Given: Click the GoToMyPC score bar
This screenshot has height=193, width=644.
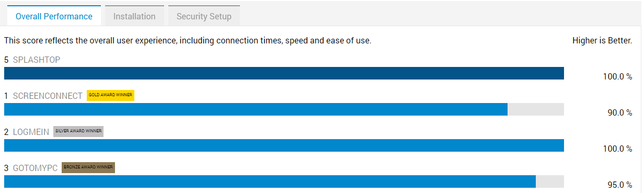Looking at the screenshot, I should [x=270, y=181].
